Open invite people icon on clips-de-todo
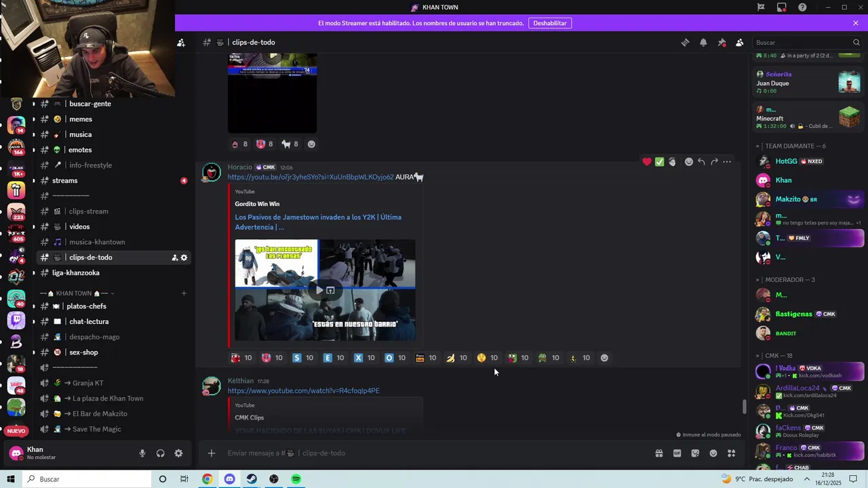 pyautogui.click(x=174, y=258)
